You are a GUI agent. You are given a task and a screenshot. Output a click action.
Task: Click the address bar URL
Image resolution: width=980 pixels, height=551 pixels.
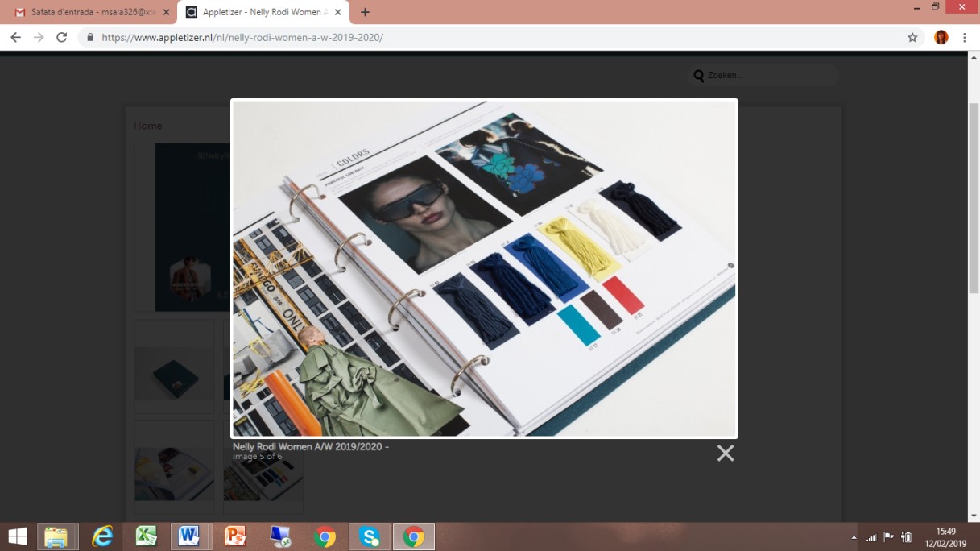point(242,37)
